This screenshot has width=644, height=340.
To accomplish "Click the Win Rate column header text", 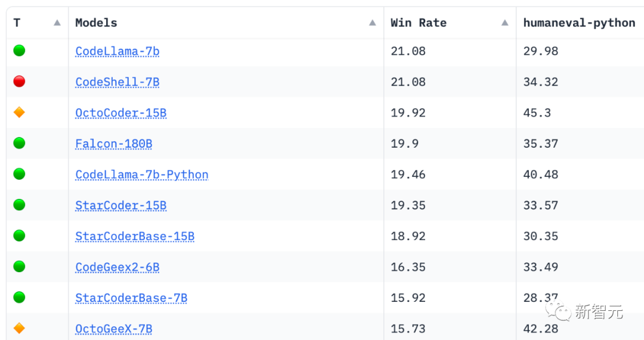I will pos(419,23).
